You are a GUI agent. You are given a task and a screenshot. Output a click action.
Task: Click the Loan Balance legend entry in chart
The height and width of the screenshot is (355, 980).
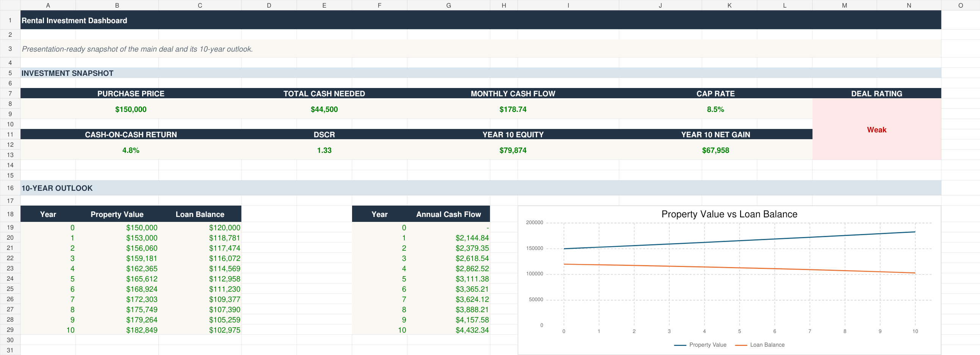(x=759, y=345)
